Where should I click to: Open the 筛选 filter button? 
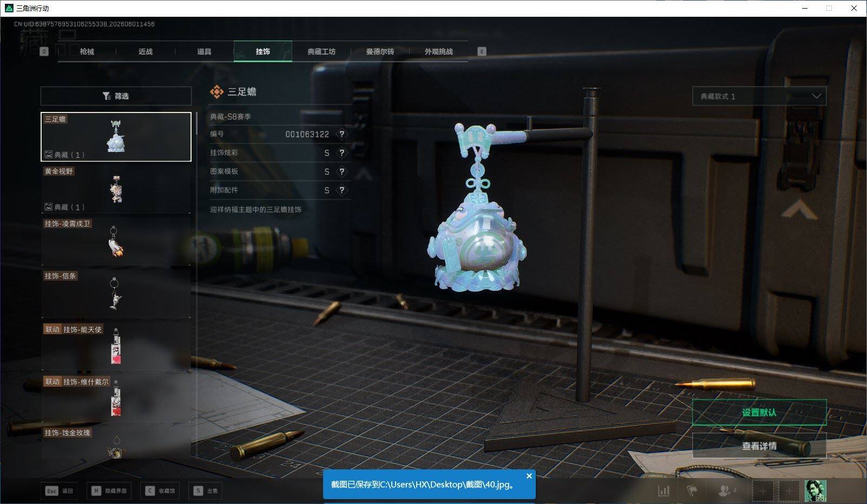pyautogui.click(x=116, y=96)
